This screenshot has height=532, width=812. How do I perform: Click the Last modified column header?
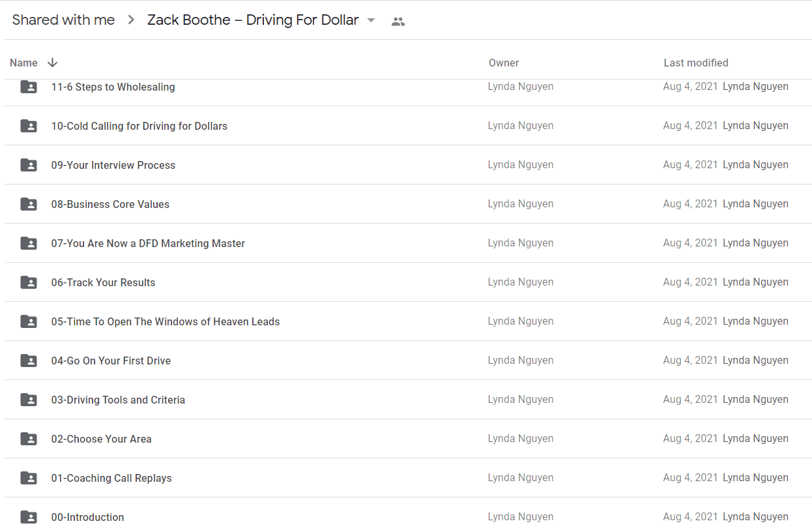(x=696, y=63)
